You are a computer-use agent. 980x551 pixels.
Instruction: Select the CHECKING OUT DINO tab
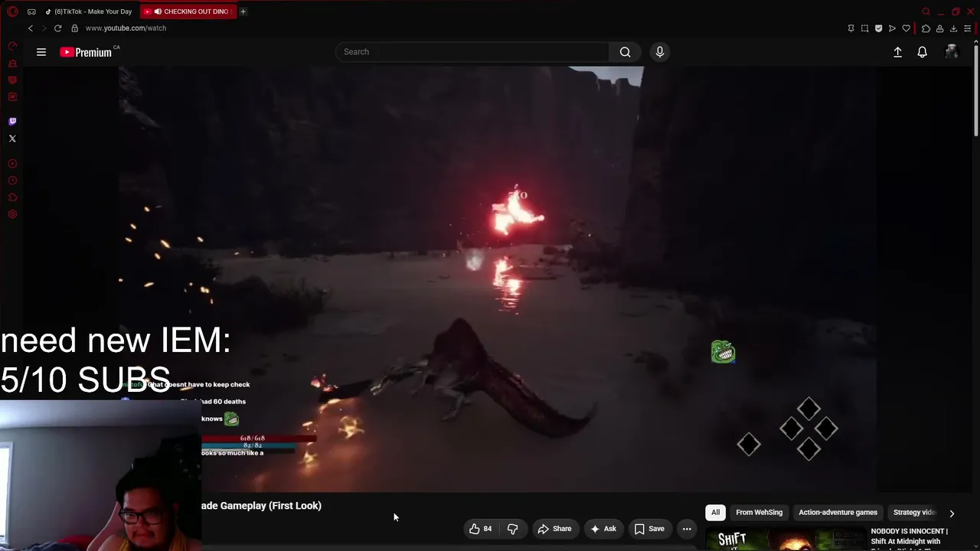pos(190,11)
